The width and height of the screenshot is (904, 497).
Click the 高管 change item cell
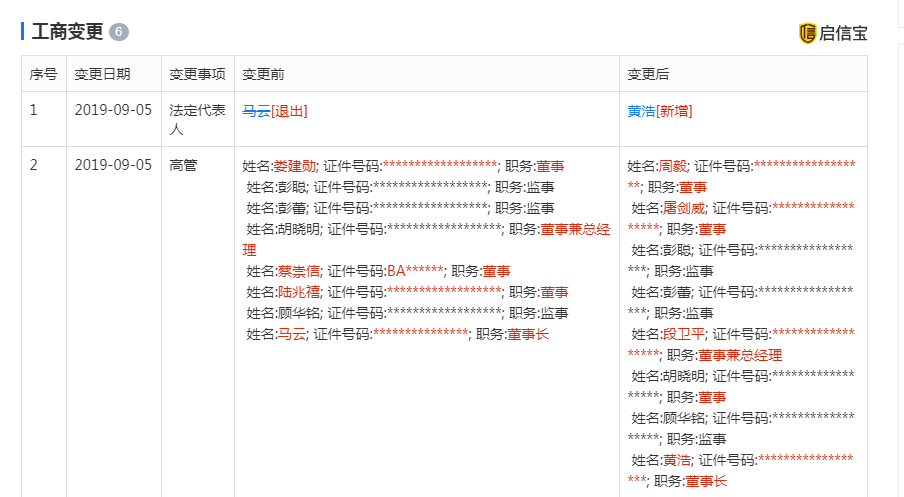click(183, 165)
